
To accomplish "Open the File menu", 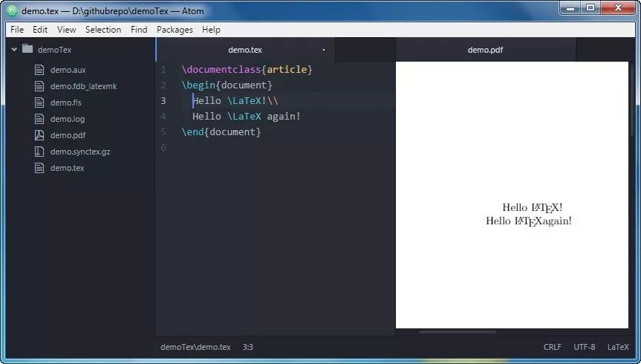I will (17, 30).
